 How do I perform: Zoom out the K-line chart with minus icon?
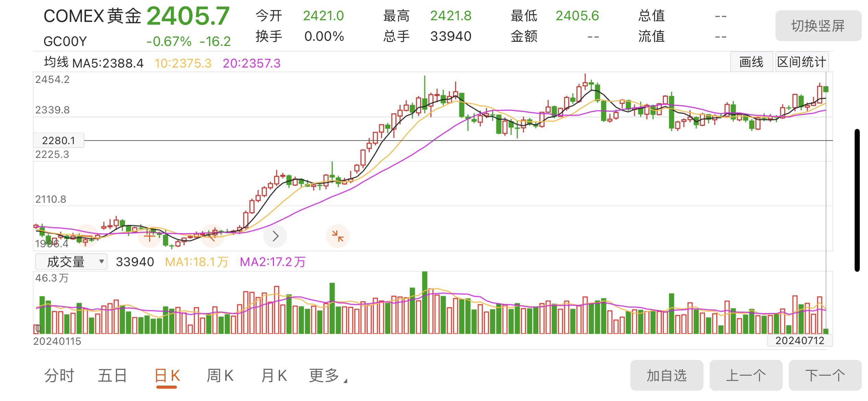click(86, 236)
